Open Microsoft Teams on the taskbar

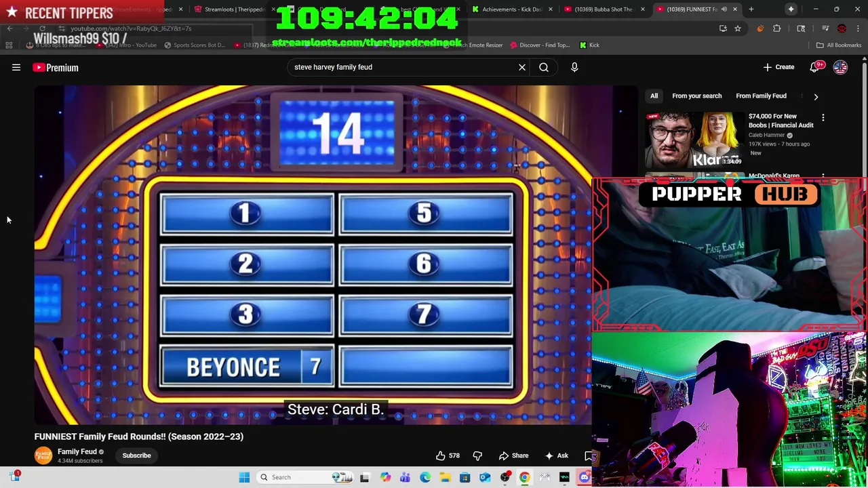point(405,477)
